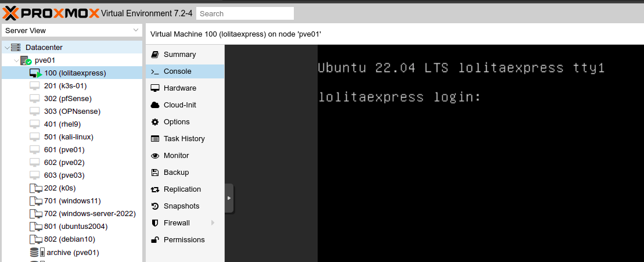Open the Options tab
Image resolution: width=644 pixels, height=262 pixels.
[x=185, y=121]
